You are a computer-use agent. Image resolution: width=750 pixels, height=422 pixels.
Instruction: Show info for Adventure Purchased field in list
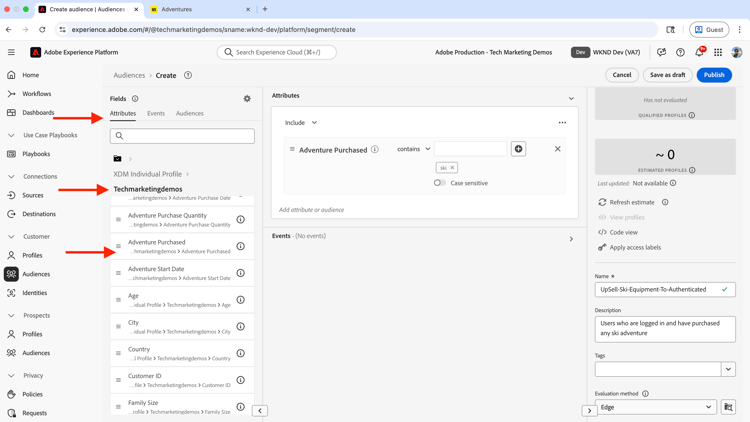coord(241,246)
